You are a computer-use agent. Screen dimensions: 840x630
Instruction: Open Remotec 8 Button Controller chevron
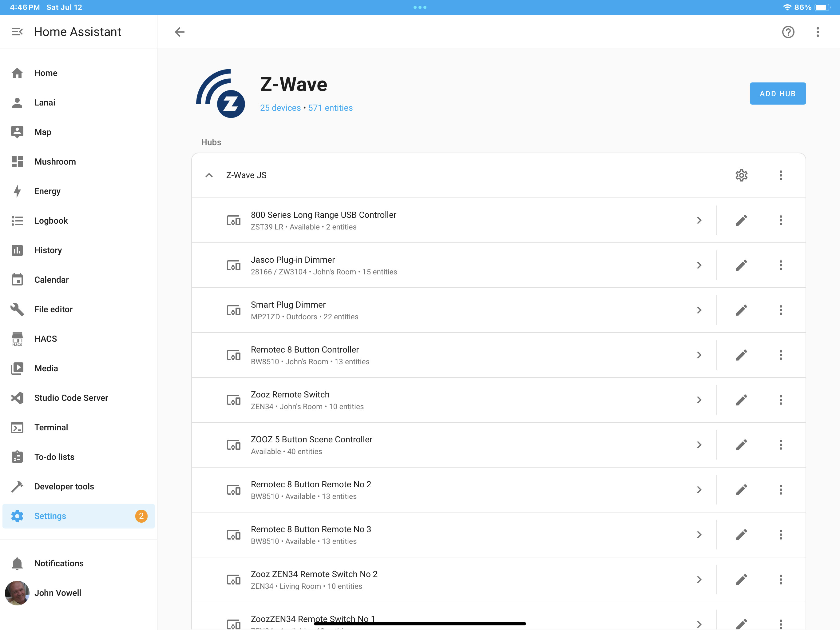[x=699, y=355]
